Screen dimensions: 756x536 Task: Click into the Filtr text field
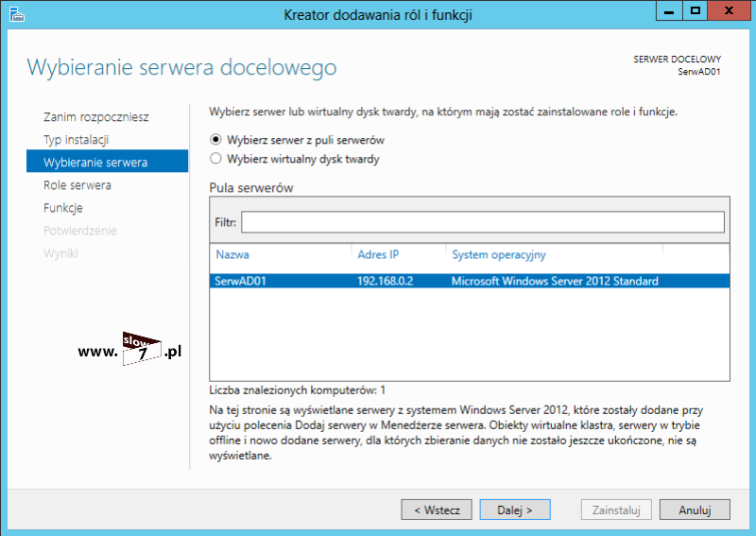[482, 222]
